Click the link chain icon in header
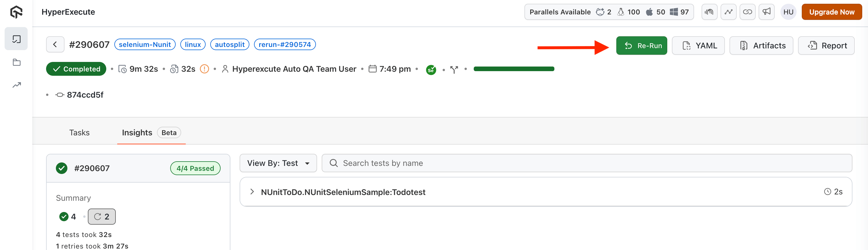Viewport: 868px width, 250px height. click(747, 12)
